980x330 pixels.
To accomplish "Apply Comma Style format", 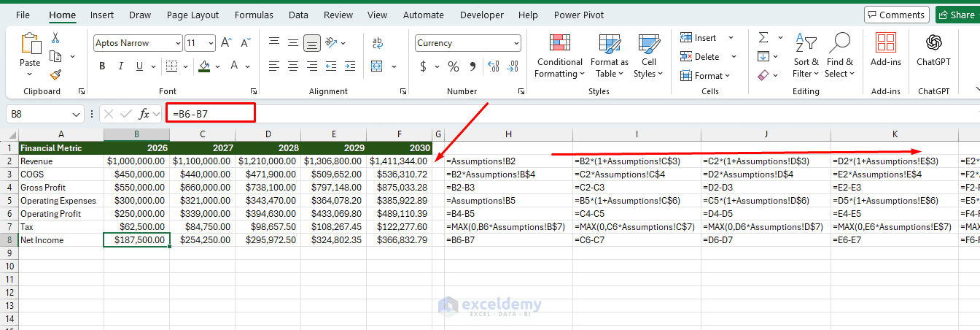I will [x=472, y=66].
